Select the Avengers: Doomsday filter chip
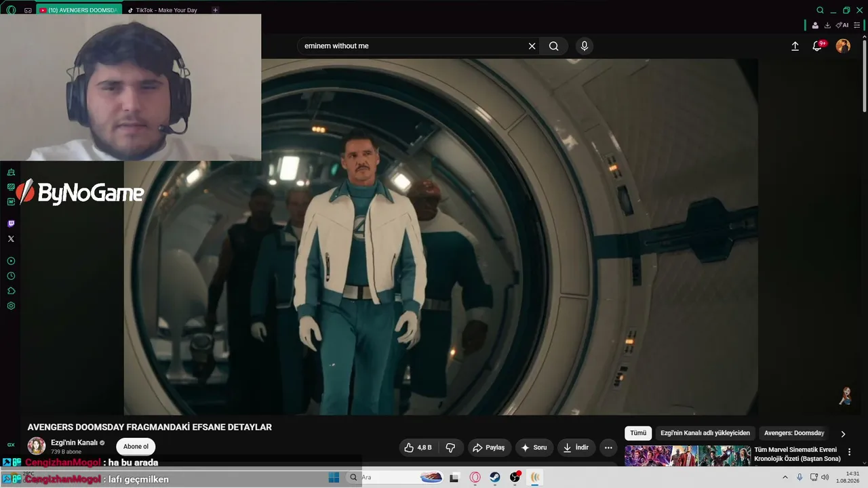The height and width of the screenshot is (488, 868). [x=794, y=433]
